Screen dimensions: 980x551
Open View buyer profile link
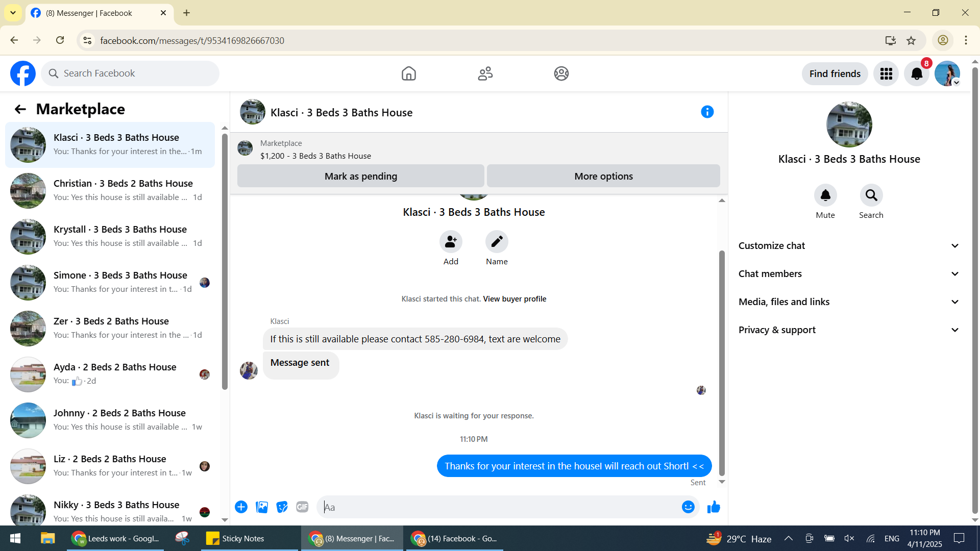[x=514, y=299]
